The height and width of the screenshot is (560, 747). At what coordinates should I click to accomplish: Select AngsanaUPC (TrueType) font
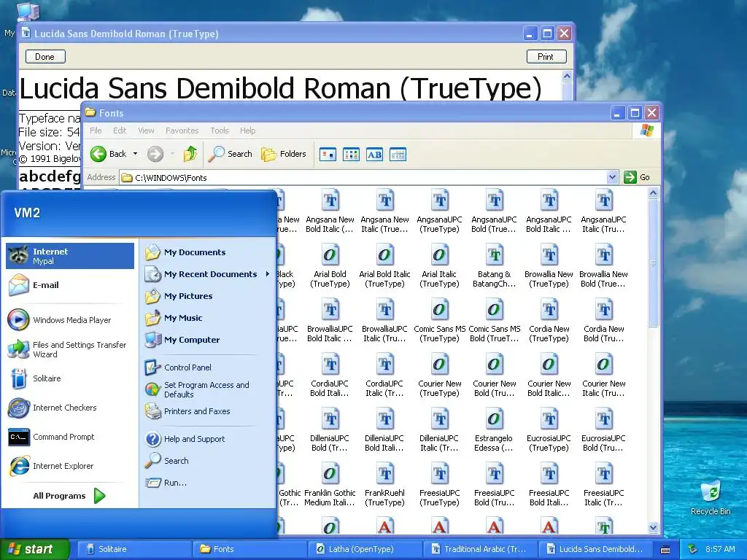coord(439,212)
